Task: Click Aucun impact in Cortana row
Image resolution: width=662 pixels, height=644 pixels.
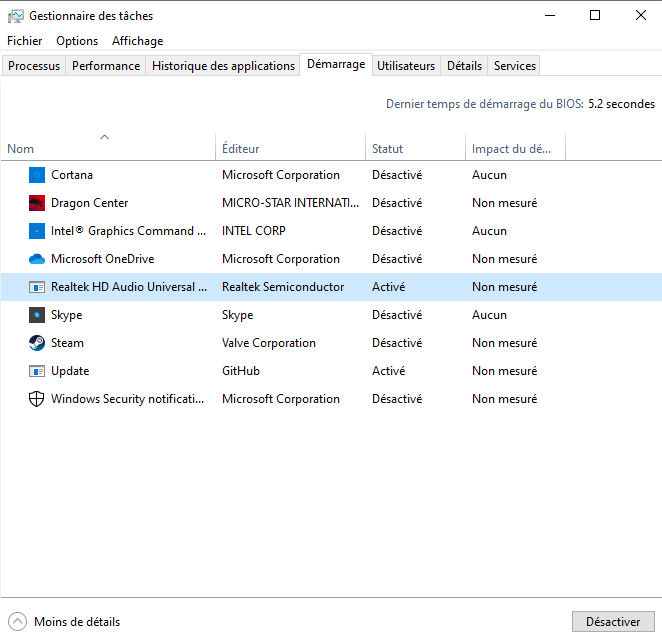Action: [489, 175]
